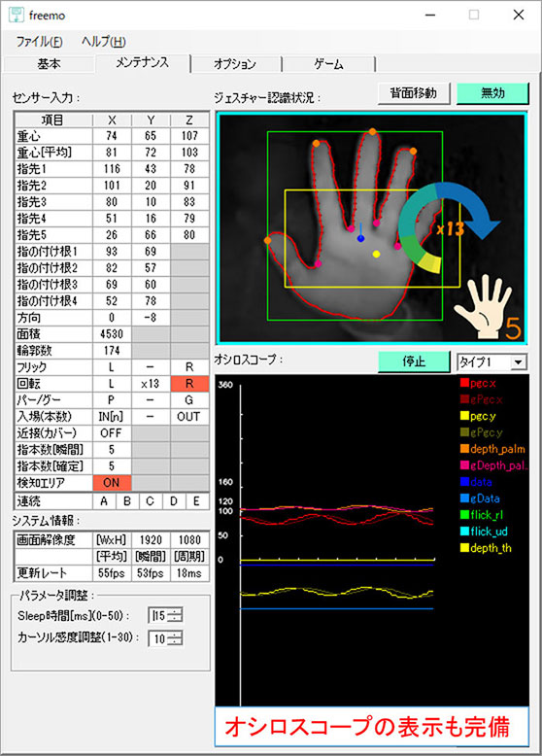Click the blue data legend marker
Image resolution: width=542 pixels, height=756 pixels.
click(x=464, y=482)
